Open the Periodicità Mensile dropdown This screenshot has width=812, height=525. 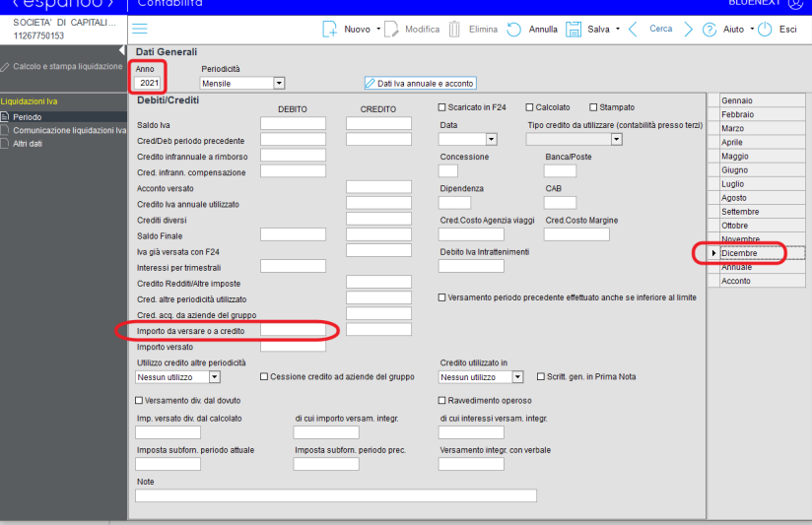[279, 83]
